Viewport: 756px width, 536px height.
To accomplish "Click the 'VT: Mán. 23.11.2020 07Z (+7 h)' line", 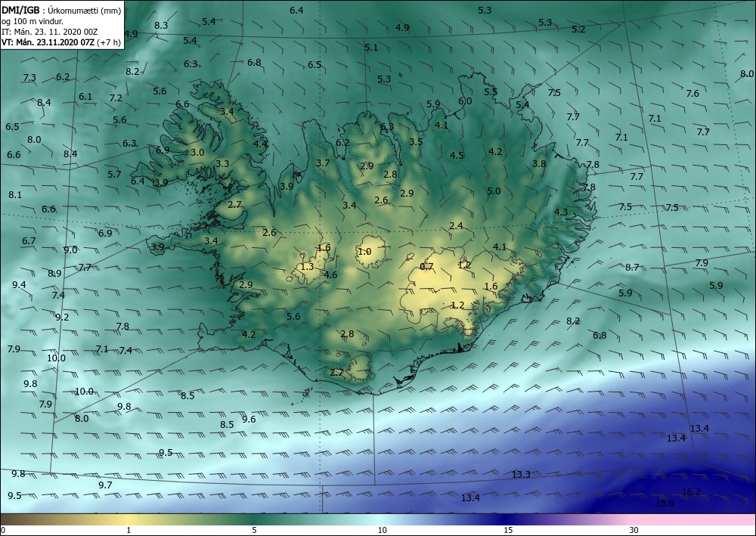I will (60, 42).
